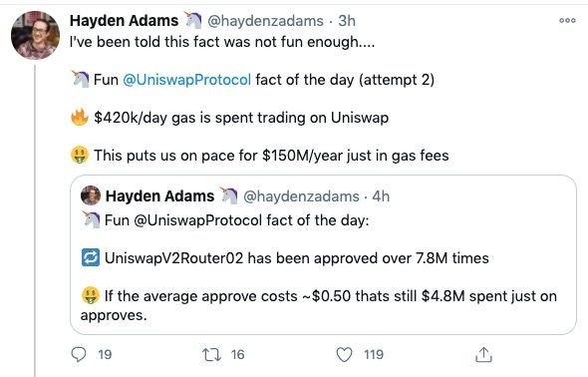Viewport: 588px width, 377px height.
Task: Open the share upload icon
Action: (x=483, y=354)
